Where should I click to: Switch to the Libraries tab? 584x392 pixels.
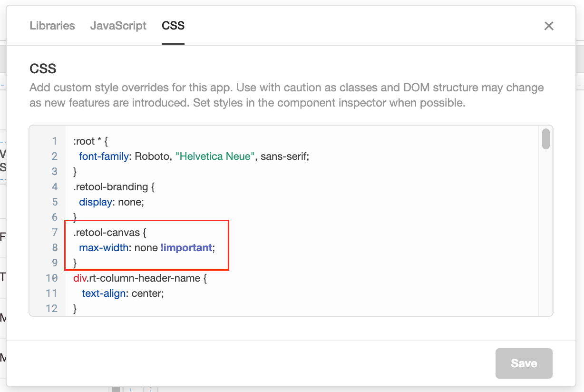[x=52, y=26]
